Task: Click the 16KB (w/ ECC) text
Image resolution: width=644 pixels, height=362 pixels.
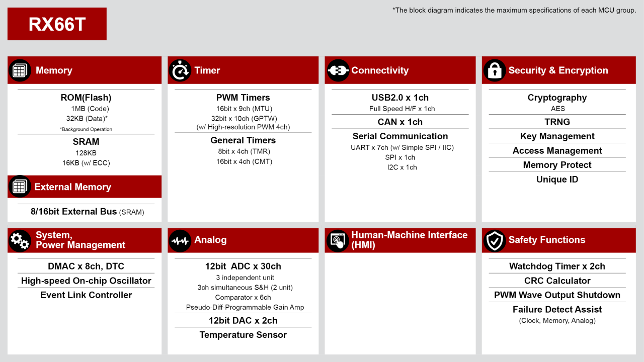Action: tap(86, 163)
